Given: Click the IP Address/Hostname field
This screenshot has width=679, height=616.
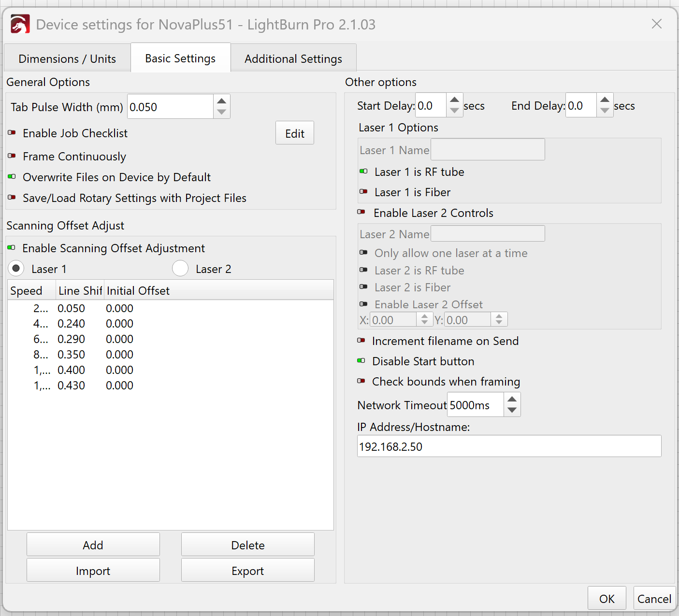Looking at the screenshot, I should 509,446.
